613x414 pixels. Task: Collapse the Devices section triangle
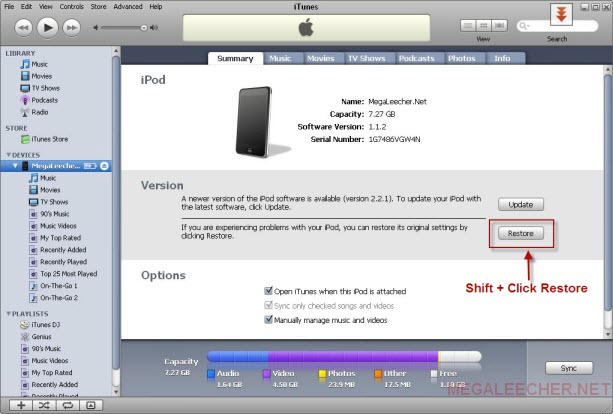[x=9, y=155]
